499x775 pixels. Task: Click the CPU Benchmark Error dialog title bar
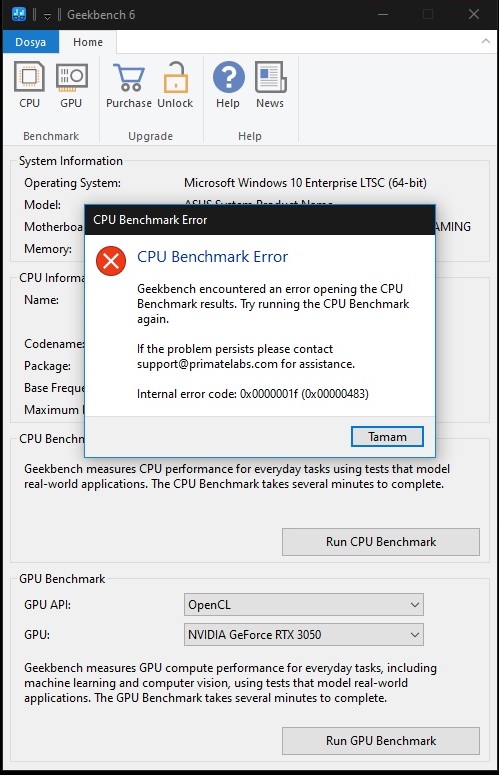pos(260,220)
